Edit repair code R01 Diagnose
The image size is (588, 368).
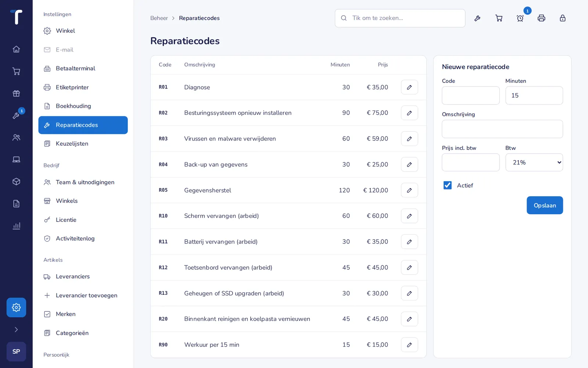pos(409,87)
